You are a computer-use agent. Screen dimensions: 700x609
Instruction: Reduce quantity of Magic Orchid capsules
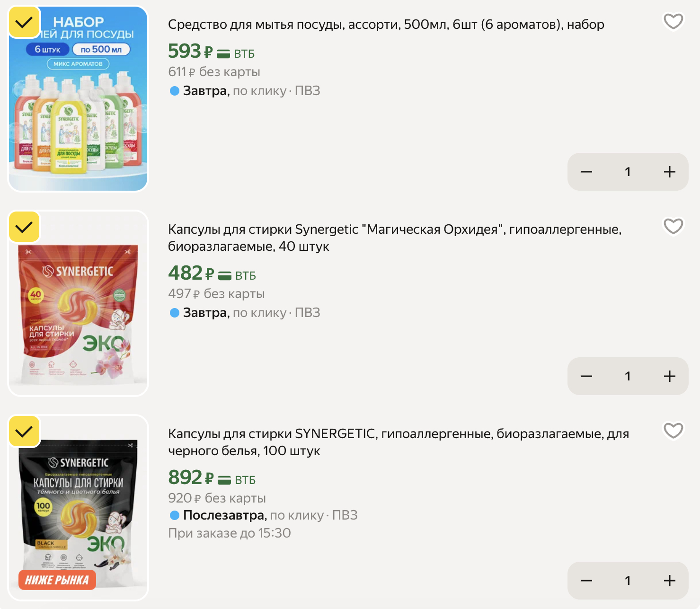586,376
